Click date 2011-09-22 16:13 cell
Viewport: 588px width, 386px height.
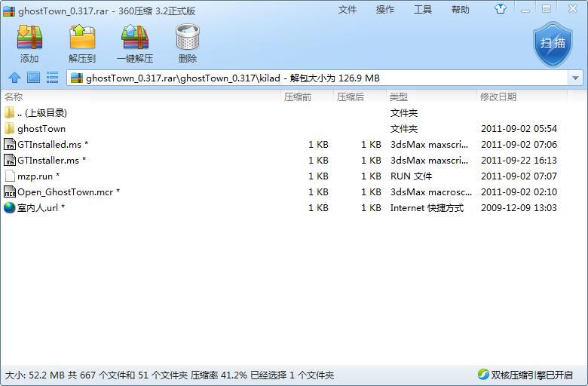click(x=519, y=160)
